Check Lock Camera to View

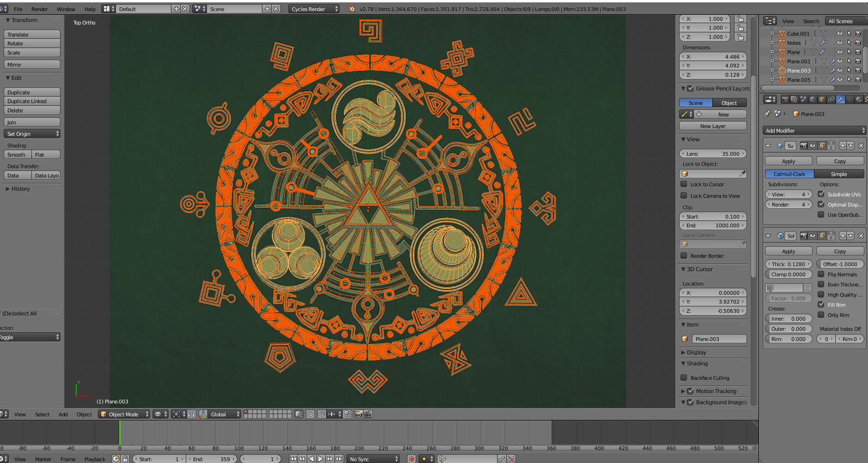[684, 195]
